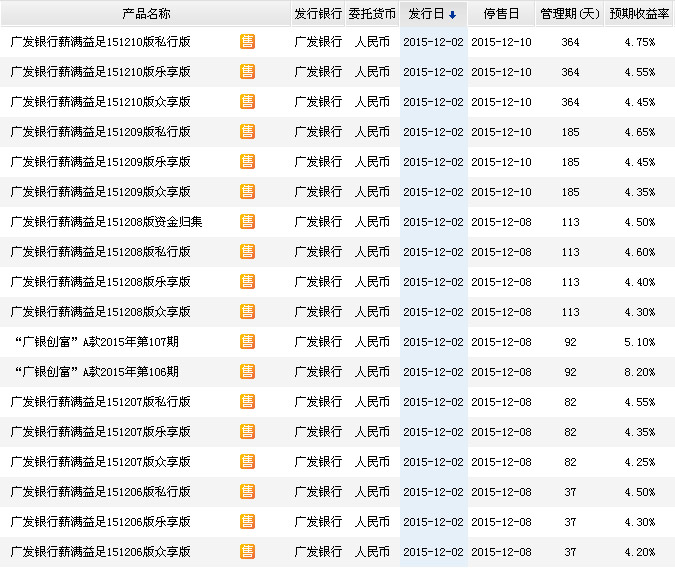The height and width of the screenshot is (569, 675).
Task: Sort by 停售日 column header
Action: pos(501,14)
